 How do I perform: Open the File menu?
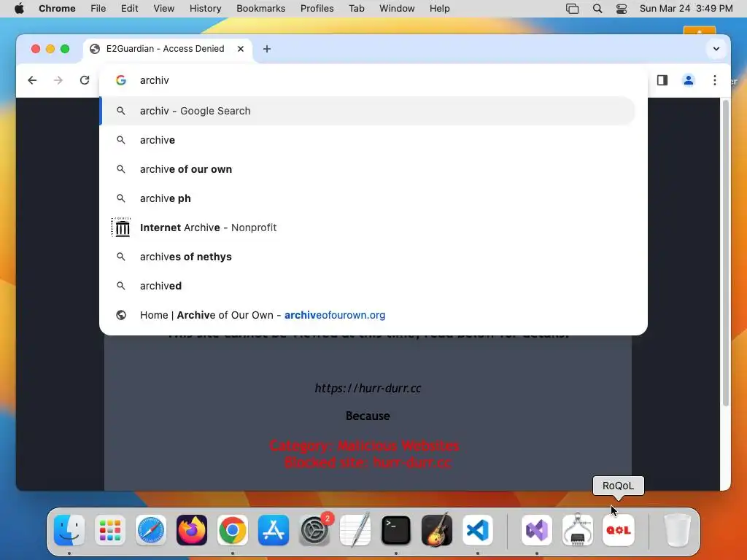(x=98, y=9)
